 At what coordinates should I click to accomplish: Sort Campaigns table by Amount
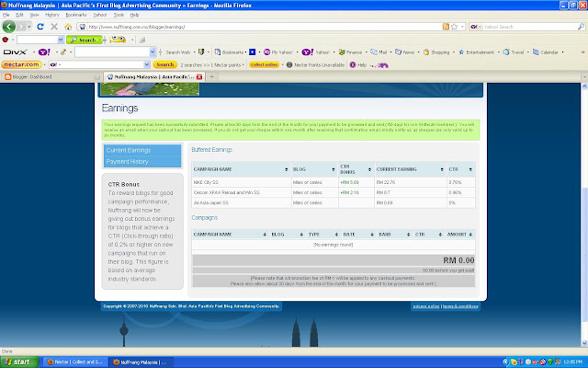click(459, 235)
